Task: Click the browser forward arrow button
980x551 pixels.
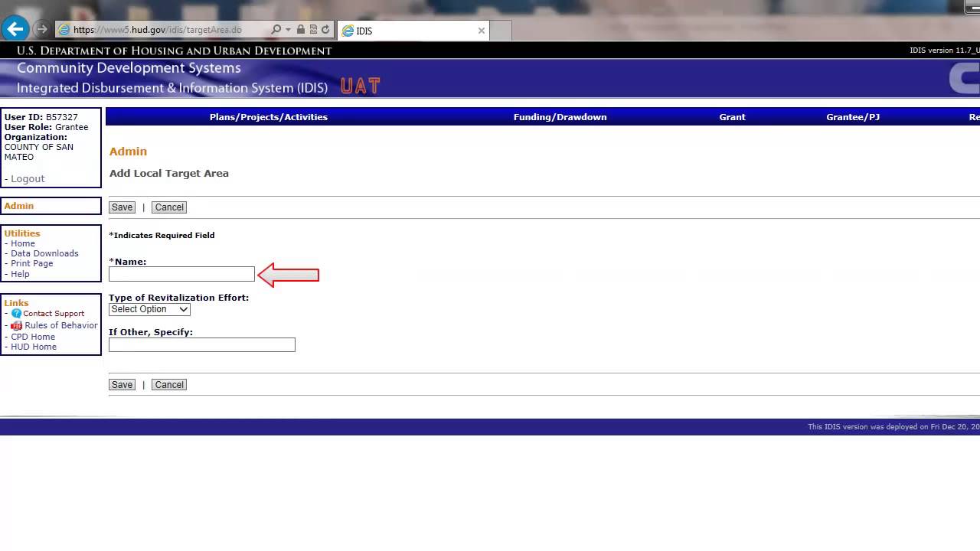Action: 42,30
